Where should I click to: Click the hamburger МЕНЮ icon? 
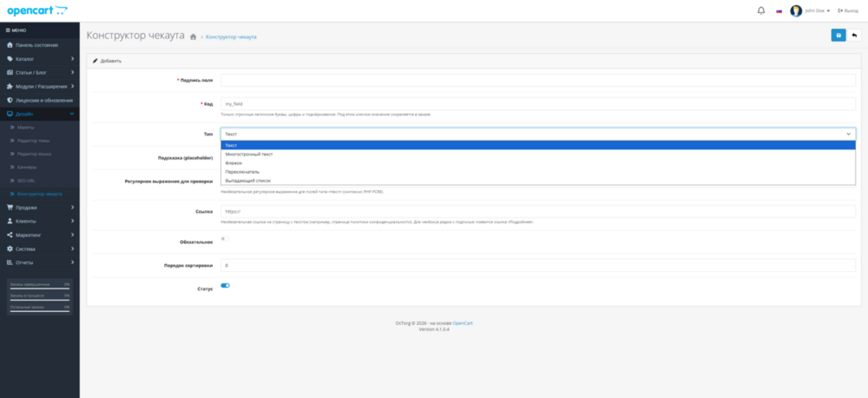(x=8, y=30)
